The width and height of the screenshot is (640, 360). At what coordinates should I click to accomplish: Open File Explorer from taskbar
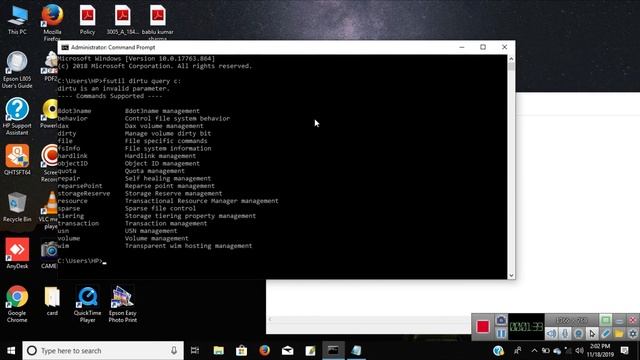[x=218, y=351]
